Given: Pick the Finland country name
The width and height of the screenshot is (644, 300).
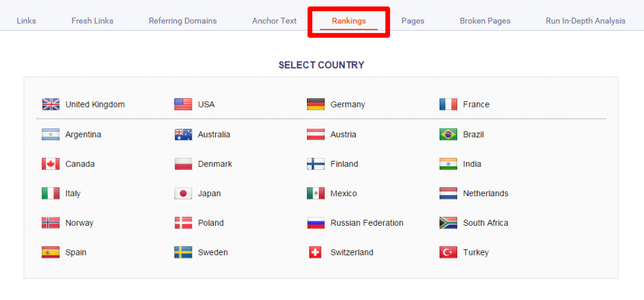Looking at the screenshot, I should 344,164.
